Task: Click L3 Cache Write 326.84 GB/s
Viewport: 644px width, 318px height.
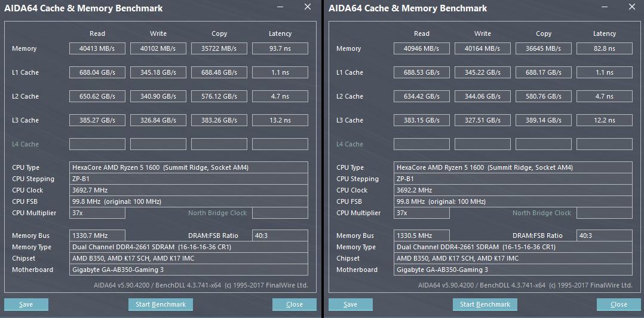Action: click(x=158, y=120)
